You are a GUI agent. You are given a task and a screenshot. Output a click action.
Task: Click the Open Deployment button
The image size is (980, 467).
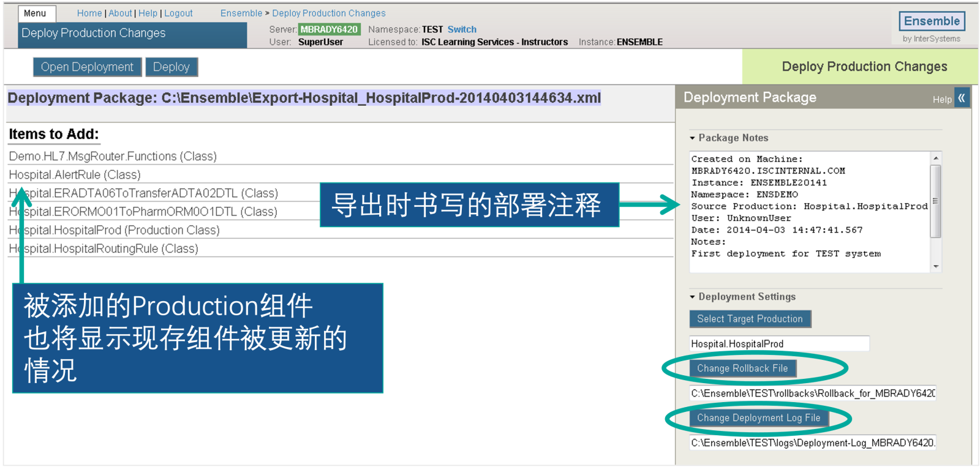tap(87, 67)
